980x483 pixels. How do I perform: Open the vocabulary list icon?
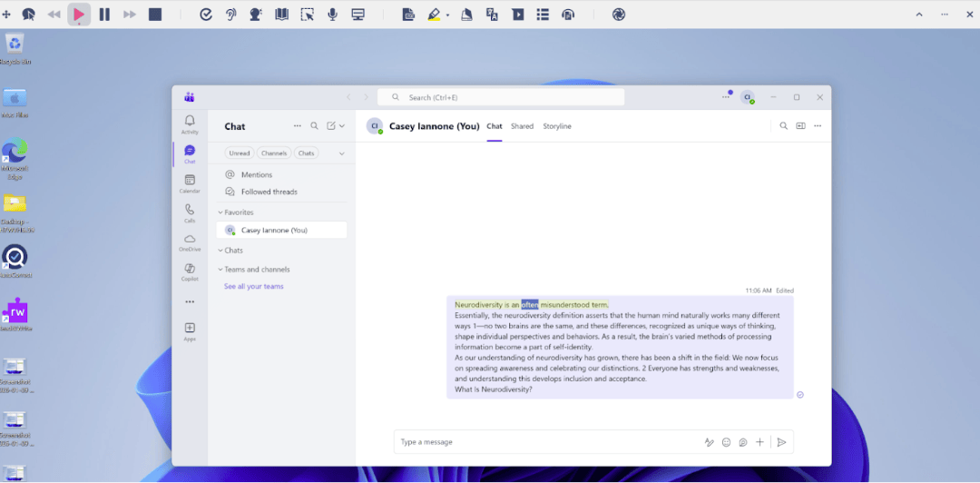tap(543, 15)
